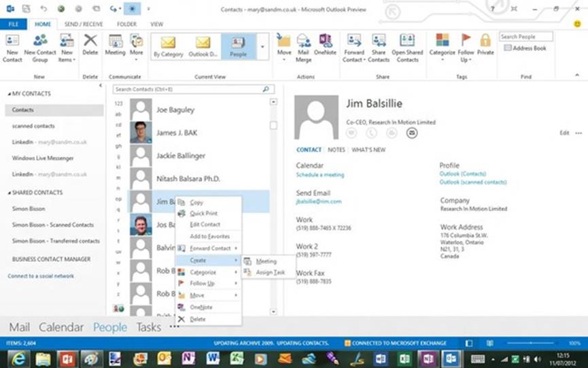Select Simon Bisson - Scanned Contacts
588x368 pixels.
tap(53, 225)
